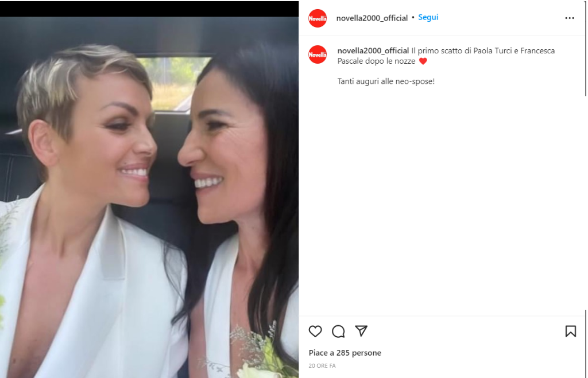Click the caption text Tanti auguri alle neo-spose
This screenshot has width=588, height=378.
click(x=386, y=81)
